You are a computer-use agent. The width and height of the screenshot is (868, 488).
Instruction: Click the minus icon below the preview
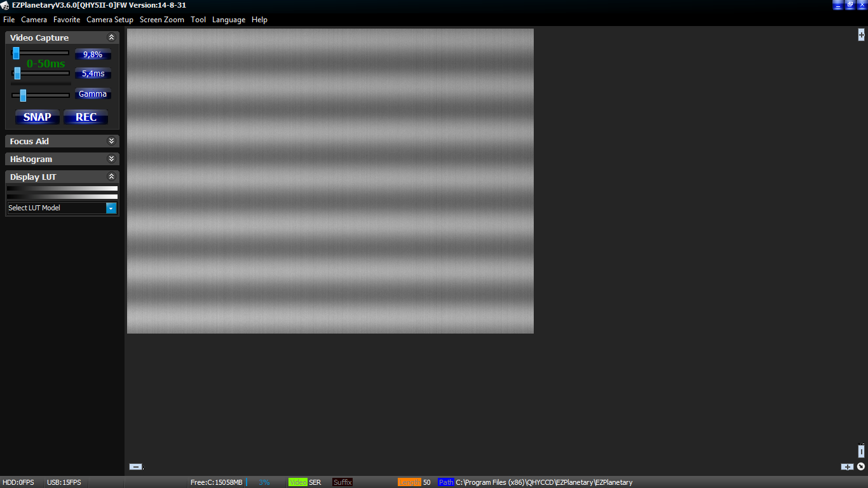(135, 467)
